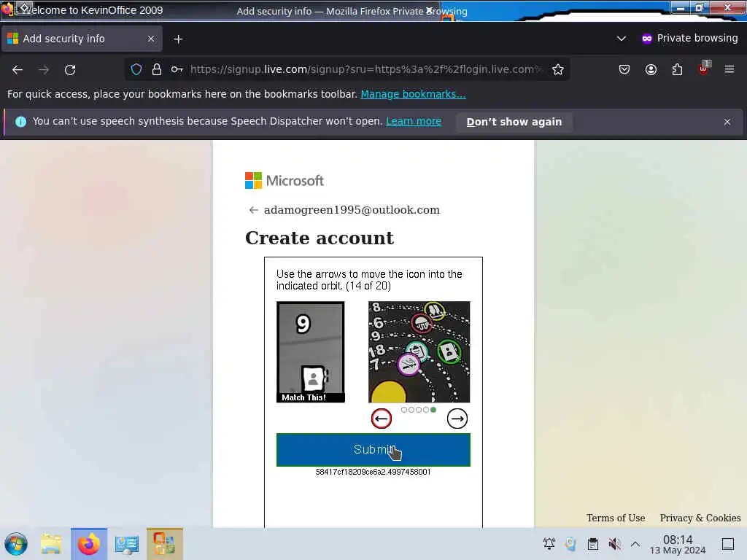The height and width of the screenshot is (560, 747).
Task: Open Save to Pocket
Action: pos(624,69)
